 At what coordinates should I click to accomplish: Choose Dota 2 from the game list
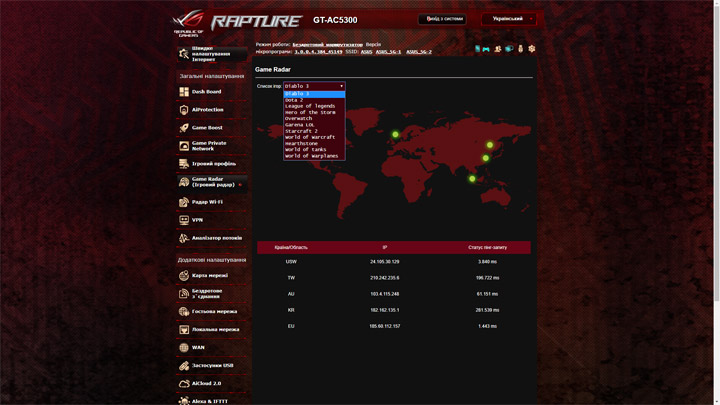(314, 100)
